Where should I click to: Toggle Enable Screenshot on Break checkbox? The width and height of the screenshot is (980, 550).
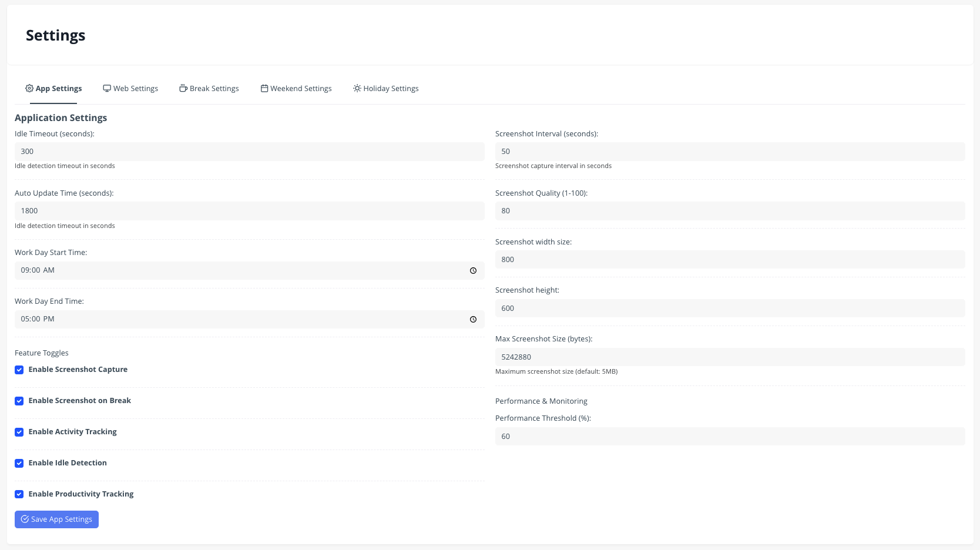coord(19,401)
